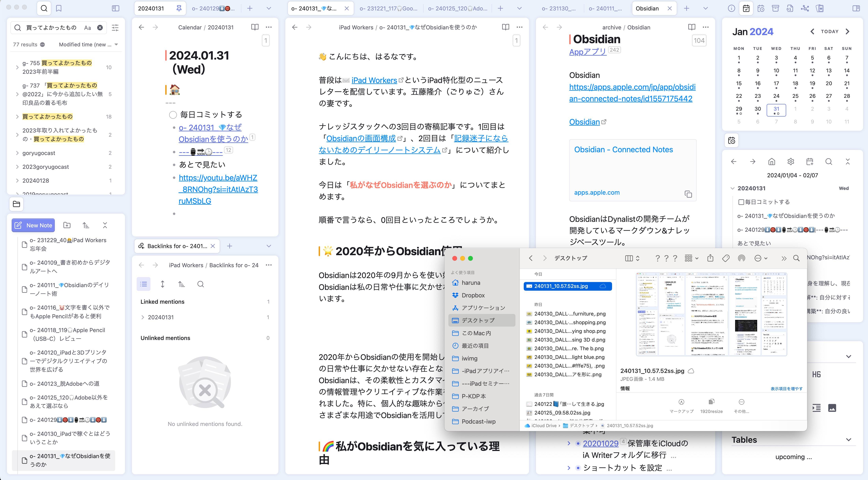The image size is (868, 480).
Task: Click 表示項目を増やす in Finder preview
Action: pos(786,389)
